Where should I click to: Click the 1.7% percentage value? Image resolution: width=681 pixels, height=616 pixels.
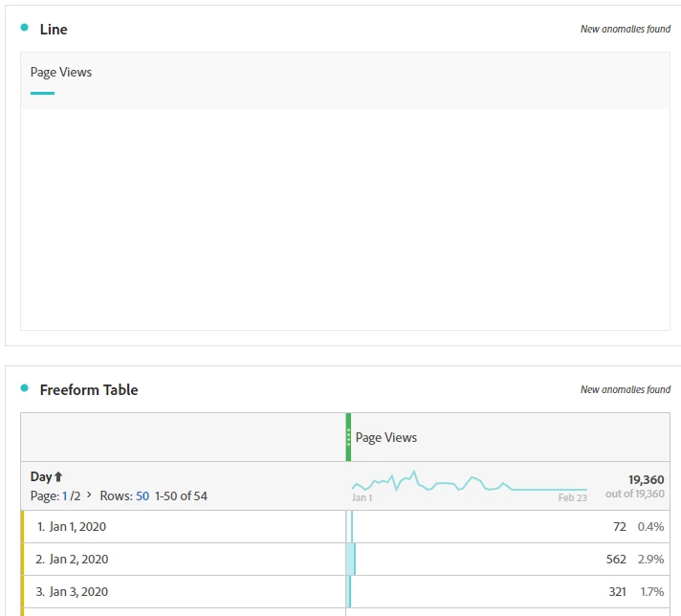tap(652, 592)
